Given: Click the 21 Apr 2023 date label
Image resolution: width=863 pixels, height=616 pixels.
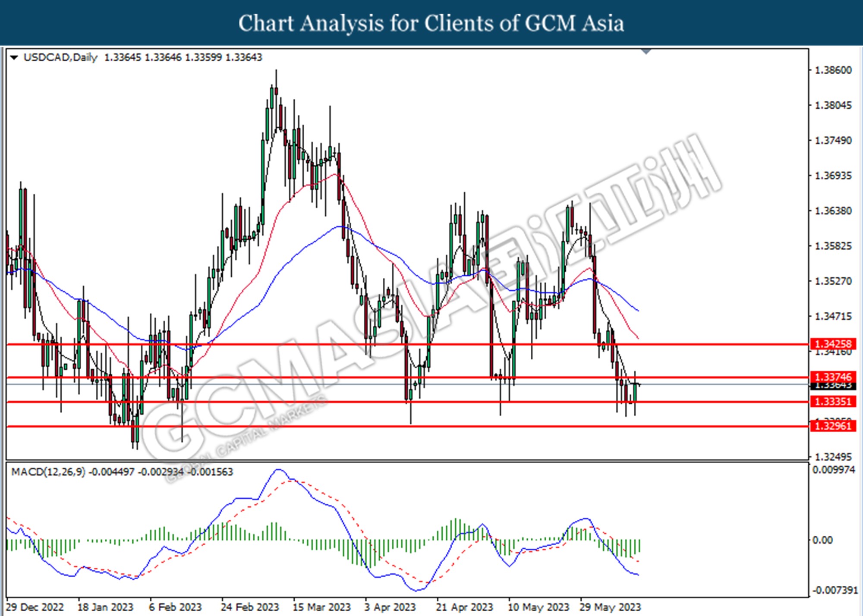Looking at the screenshot, I should click(464, 607).
